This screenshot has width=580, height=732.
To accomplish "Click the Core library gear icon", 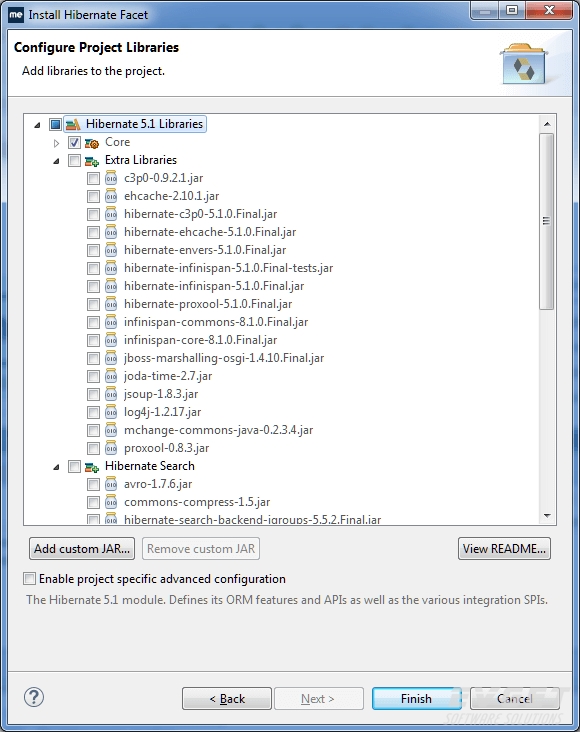I will pos(92,142).
